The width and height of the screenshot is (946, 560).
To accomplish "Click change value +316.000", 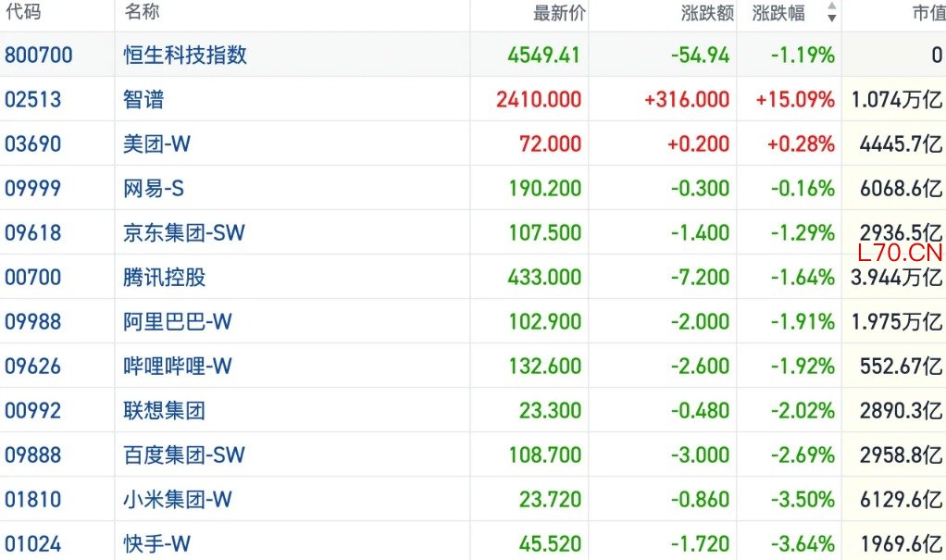I will tap(687, 100).
